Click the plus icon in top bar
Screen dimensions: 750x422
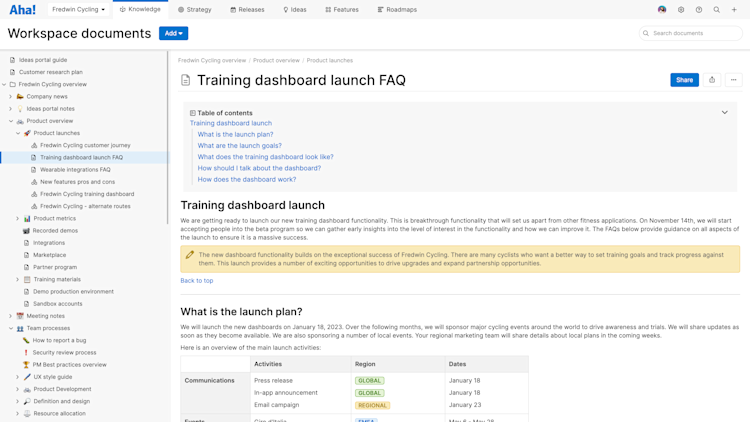pyautogui.click(x=734, y=10)
